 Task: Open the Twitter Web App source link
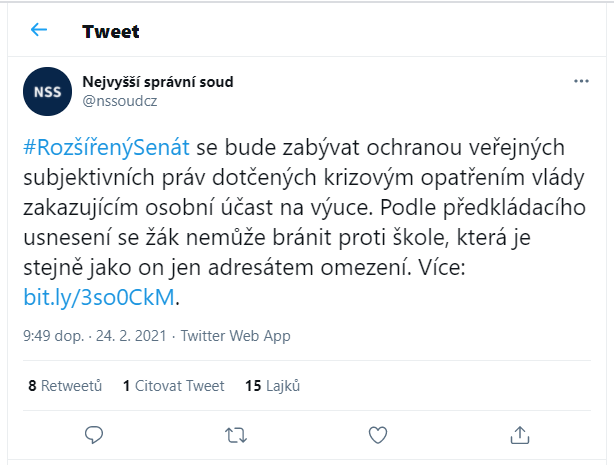pyautogui.click(x=235, y=336)
